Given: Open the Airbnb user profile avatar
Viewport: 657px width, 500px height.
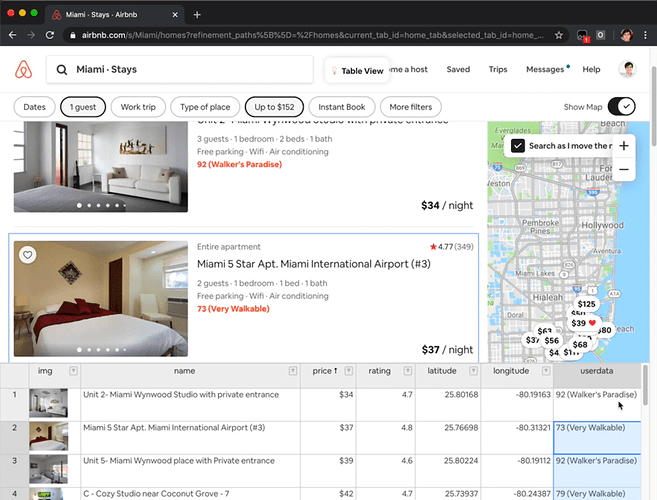Looking at the screenshot, I should point(628,69).
